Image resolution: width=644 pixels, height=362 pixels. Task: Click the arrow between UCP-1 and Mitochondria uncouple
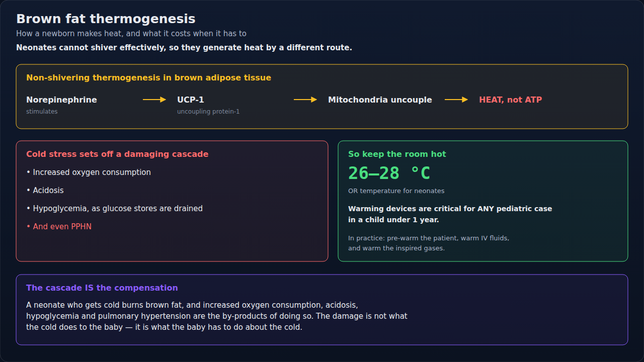(305, 100)
